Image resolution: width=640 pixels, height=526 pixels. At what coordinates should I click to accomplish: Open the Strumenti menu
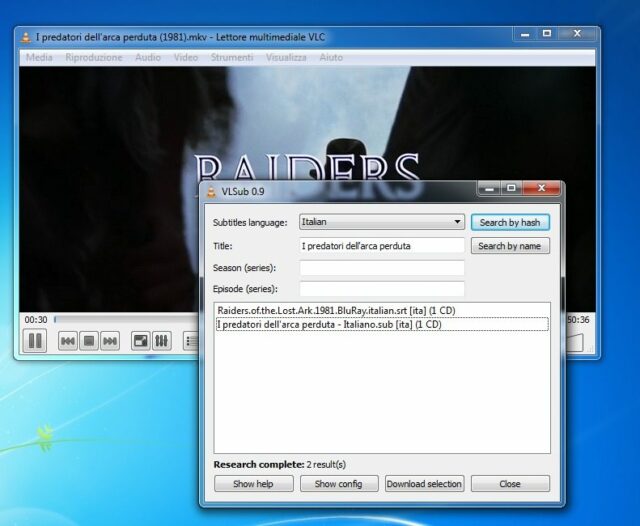pos(232,57)
